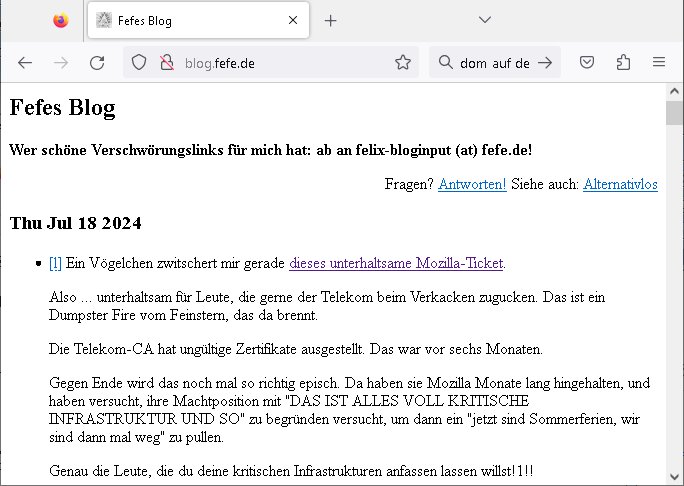This screenshot has height=486, width=684.
Task: Save page to Pocket
Action: click(x=587, y=62)
